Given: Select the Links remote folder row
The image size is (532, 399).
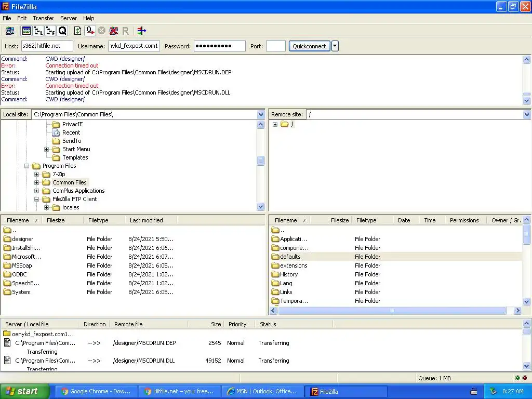Looking at the screenshot, I should 396,292.
